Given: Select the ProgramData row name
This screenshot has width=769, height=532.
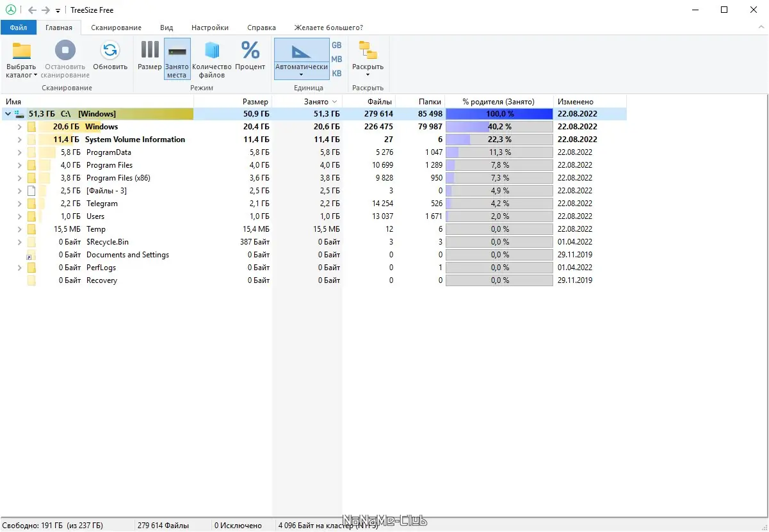Looking at the screenshot, I should point(109,152).
